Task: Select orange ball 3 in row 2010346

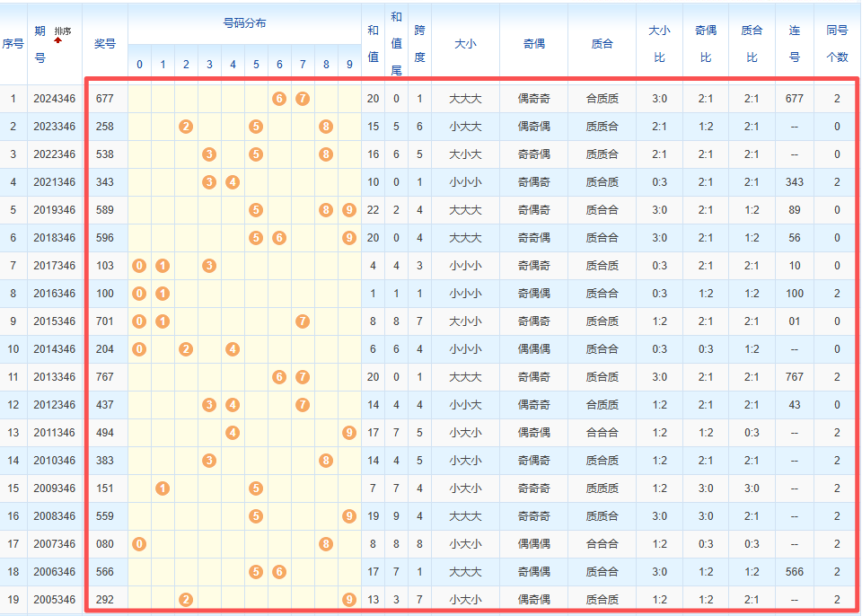Action: 209,461
